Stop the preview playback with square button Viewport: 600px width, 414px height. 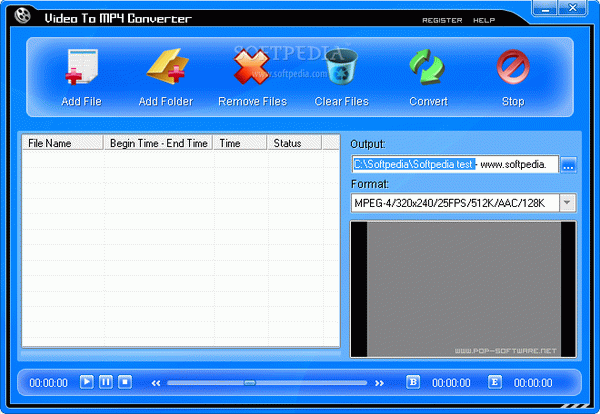click(x=125, y=382)
